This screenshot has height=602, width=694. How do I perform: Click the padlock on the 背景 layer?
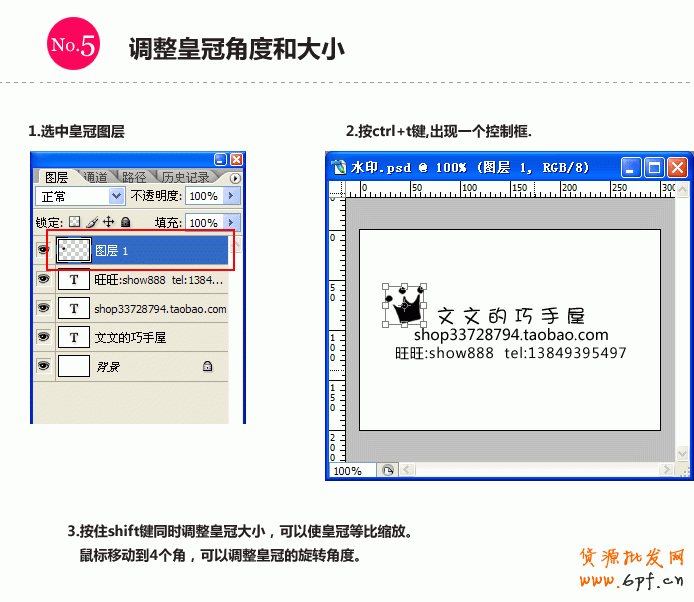tap(207, 367)
